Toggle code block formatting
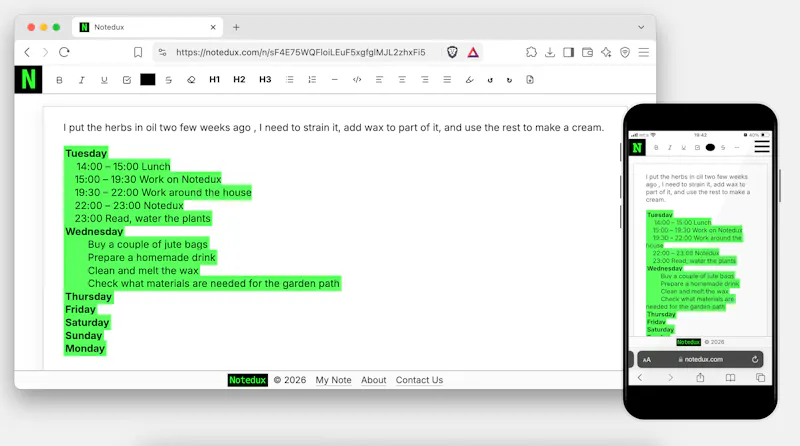 (x=357, y=80)
